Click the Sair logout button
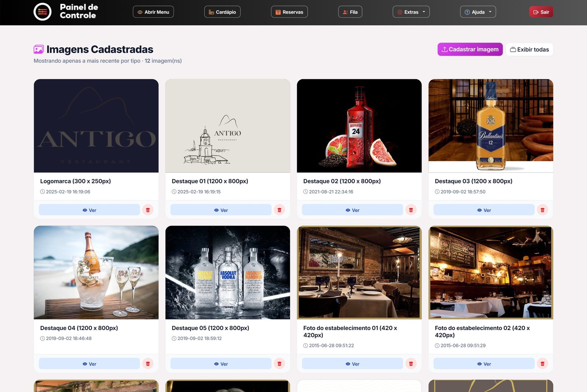This screenshot has height=392, width=587. (x=541, y=12)
